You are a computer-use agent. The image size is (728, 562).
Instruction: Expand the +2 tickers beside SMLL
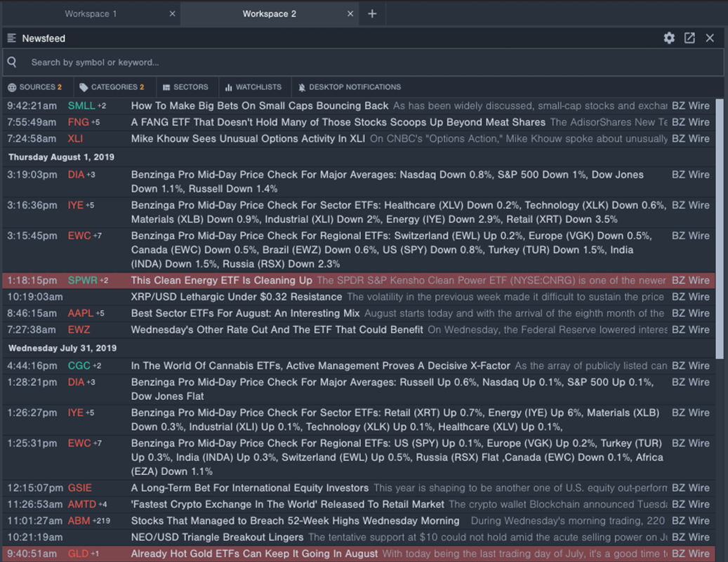click(x=102, y=106)
